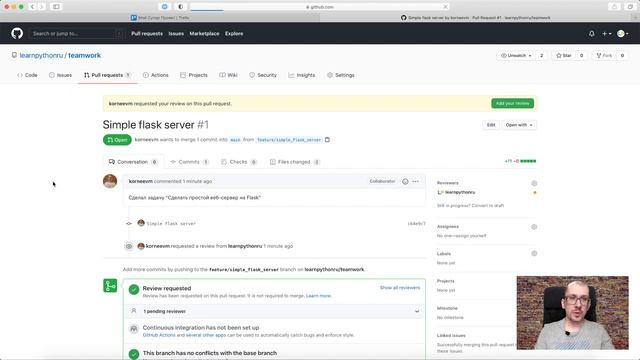This screenshot has height=360, width=640.
Task: Select the Conversation tab
Action: (133, 162)
